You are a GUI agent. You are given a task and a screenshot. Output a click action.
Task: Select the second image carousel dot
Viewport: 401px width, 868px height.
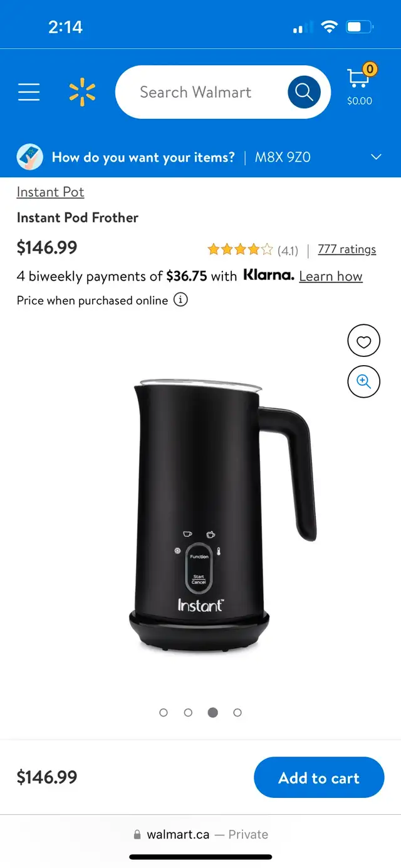click(x=188, y=713)
